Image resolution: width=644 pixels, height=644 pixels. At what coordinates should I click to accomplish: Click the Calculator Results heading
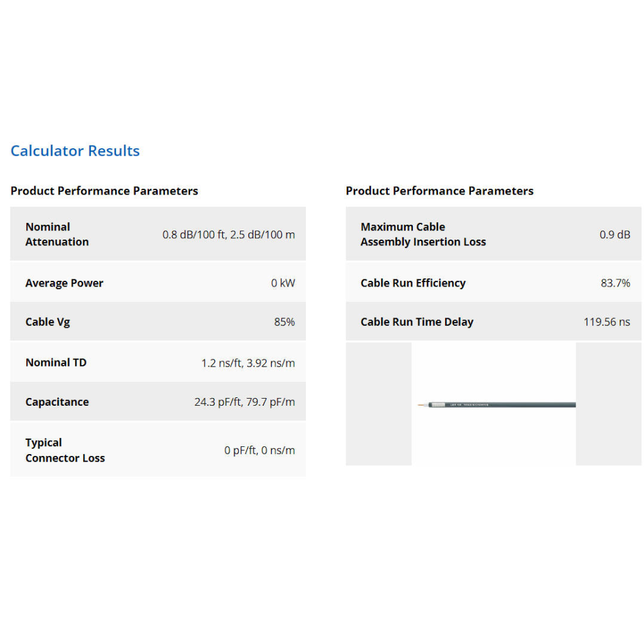point(75,151)
